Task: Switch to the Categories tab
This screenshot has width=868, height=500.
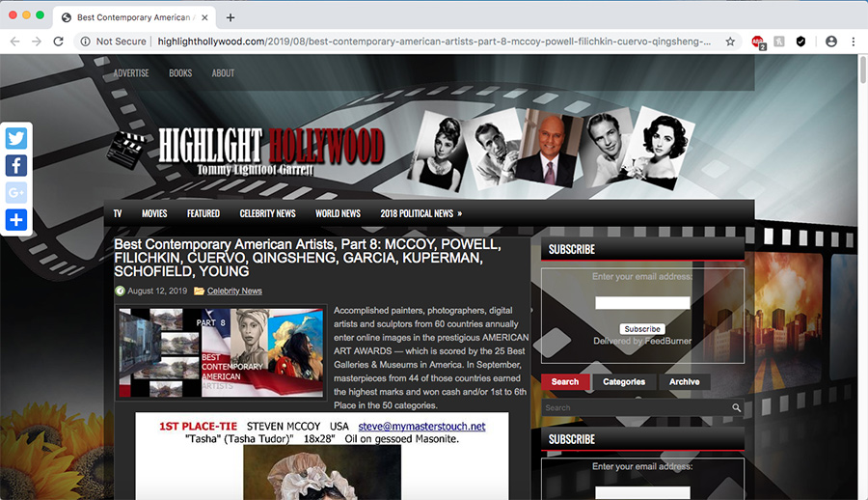Action: point(624,382)
